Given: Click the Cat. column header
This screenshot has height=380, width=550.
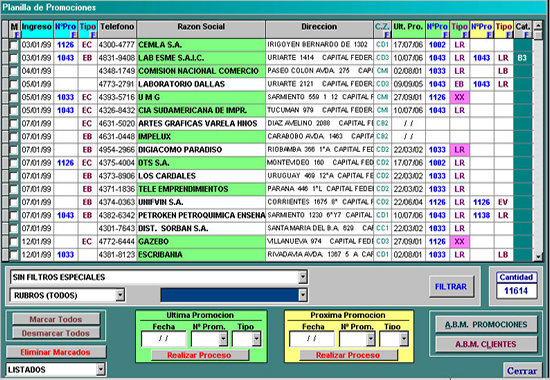Looking at the screenshot, I should (523, 29).
